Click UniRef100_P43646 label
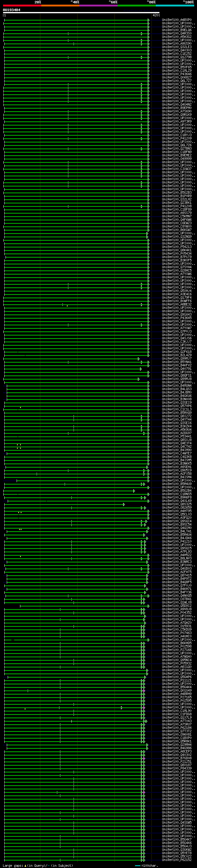Image resolution: width=197 pixels, height=868 pixels. pyautogui.click(x=177, y=74)
